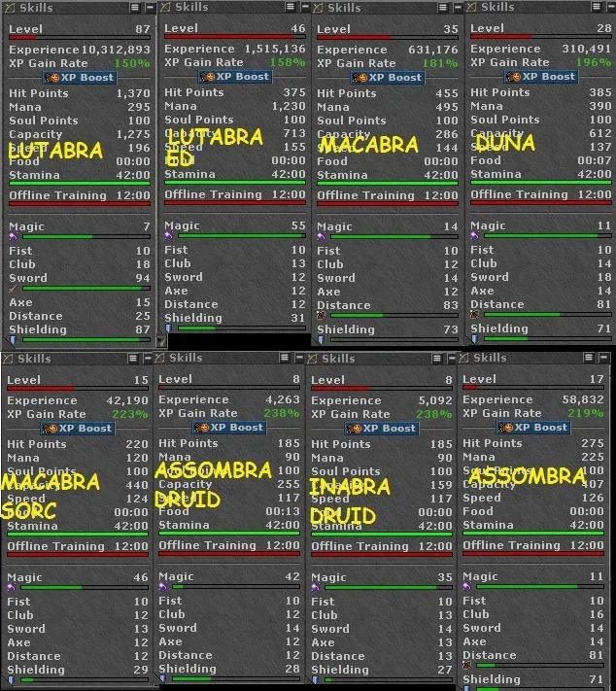Click the XP Gain Rate value 150%
The image size is (616, 691).
pyautogui.click(x=132, y=63)
